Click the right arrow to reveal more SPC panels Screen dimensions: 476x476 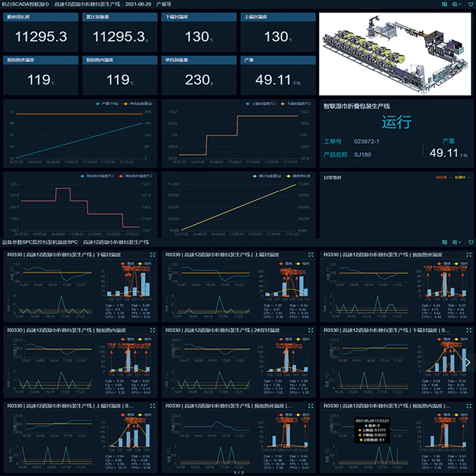pyautogui.click(x=468, y=363)
